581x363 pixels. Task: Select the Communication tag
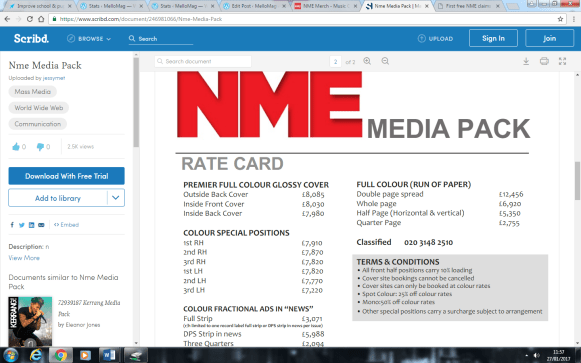(x=37, y=124)
